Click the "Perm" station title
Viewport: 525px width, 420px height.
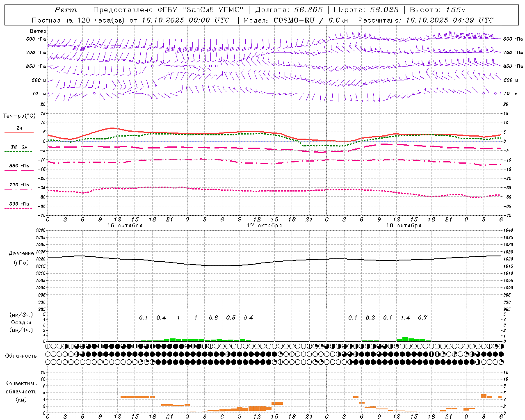click(66, 10)
